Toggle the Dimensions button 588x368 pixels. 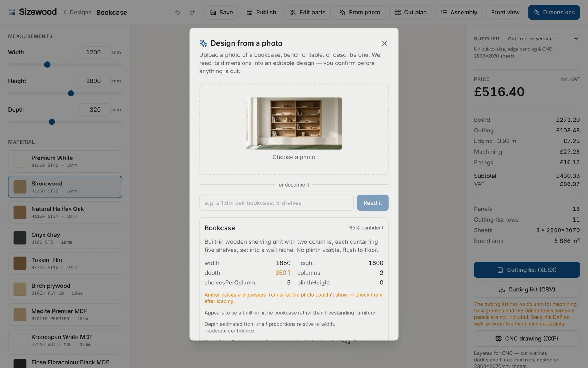[554, 12]
